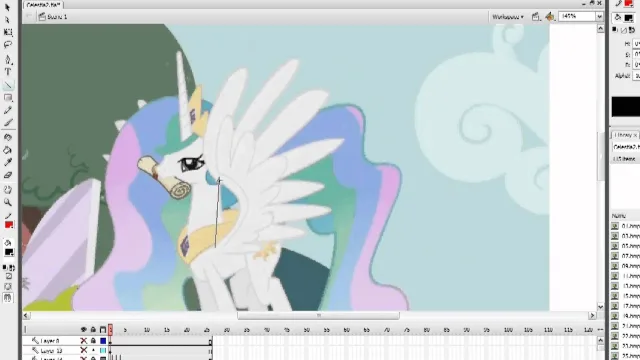Switch to the Library panel tab

pos(624,135)
